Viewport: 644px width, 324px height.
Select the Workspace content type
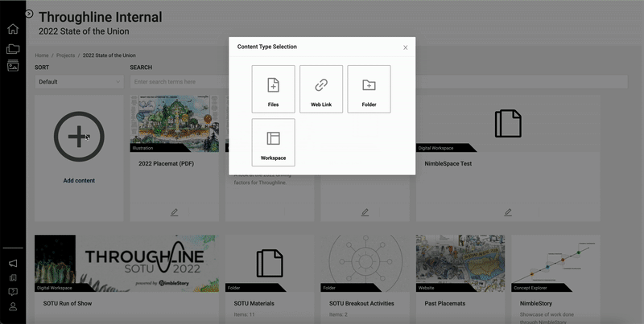click(x=273, y=142)
